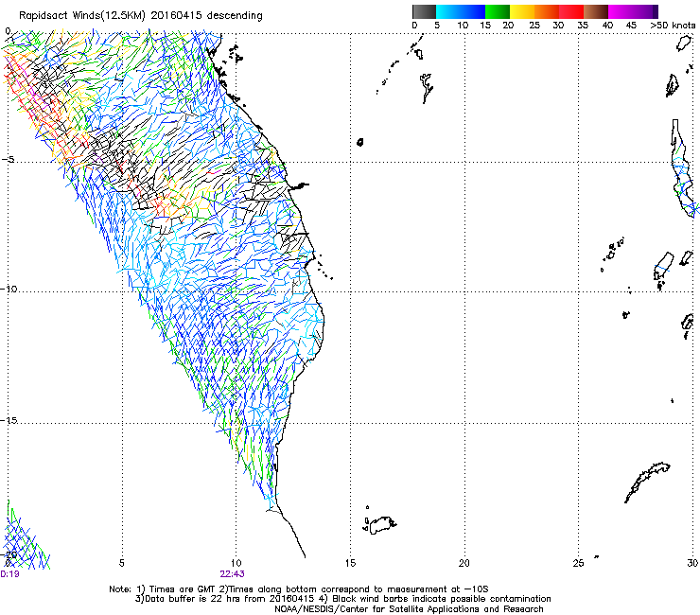Select the orange 25–30 knots legend segment
700x615 pixels.
547,11
